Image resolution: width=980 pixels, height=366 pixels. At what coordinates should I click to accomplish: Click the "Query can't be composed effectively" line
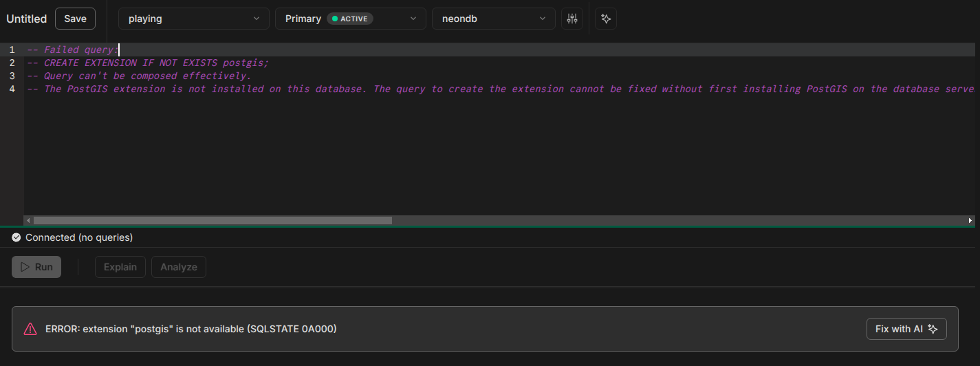(x=139, y=76)
